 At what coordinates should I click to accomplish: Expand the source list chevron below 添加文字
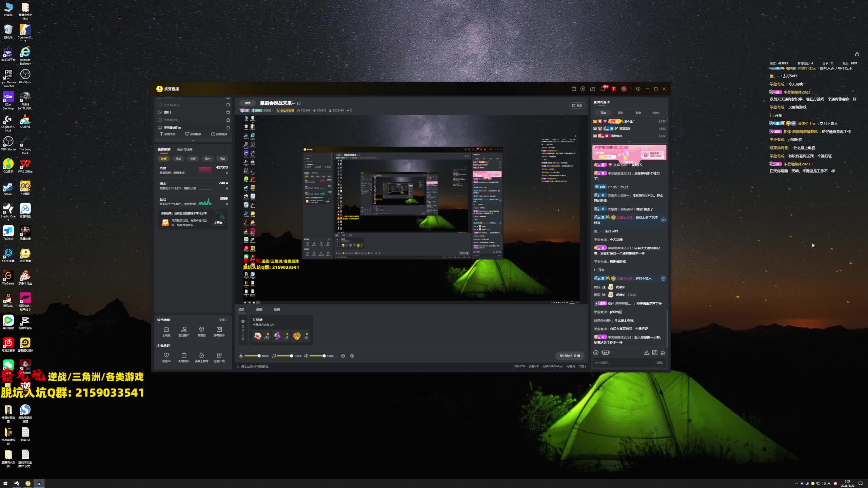(193, 140)
